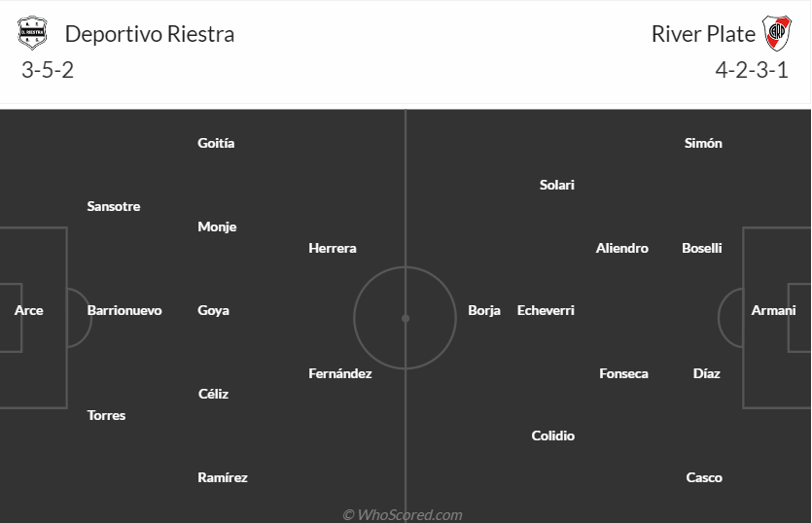Open the River Plate team name link
The height and width of the screenshot is (523, 812).
pos(703,34)
